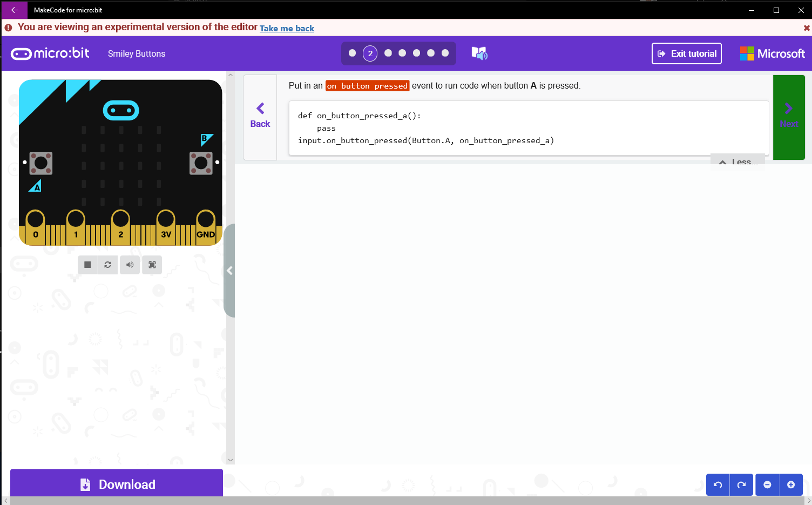
Task: Click the 3V pin on the micro:bit
Action: [166, 227]
